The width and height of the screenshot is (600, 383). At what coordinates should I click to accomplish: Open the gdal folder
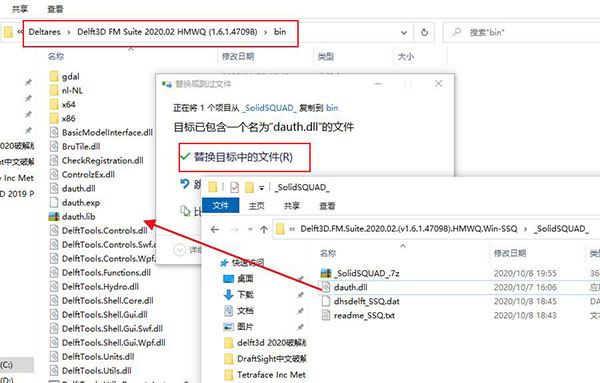(x=65, y=76)
